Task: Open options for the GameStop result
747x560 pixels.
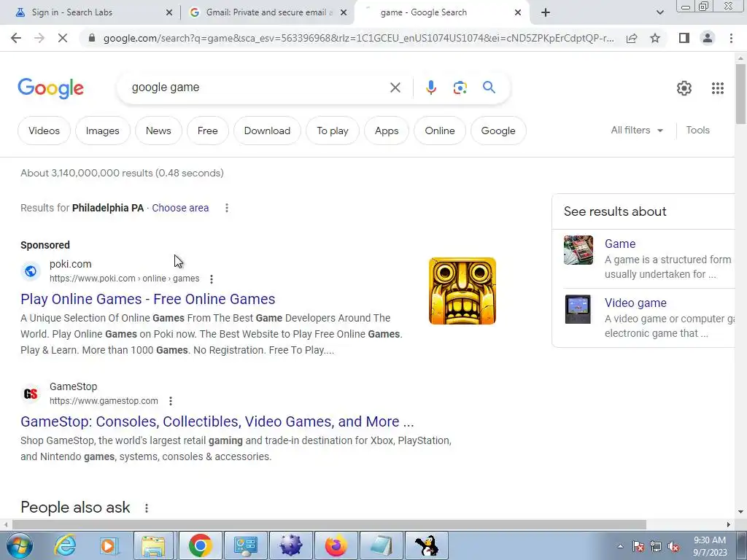Action: [x=171, y=402]
